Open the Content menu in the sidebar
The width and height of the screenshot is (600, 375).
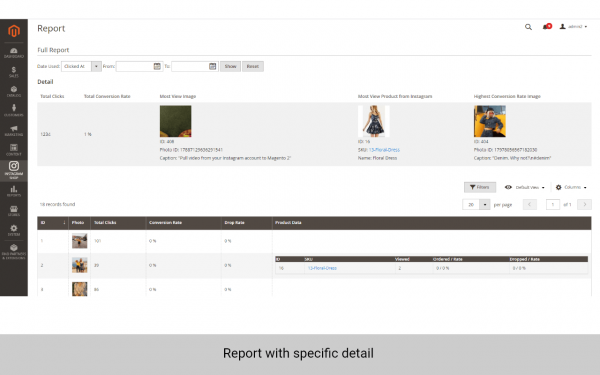(x=14, y=150)
